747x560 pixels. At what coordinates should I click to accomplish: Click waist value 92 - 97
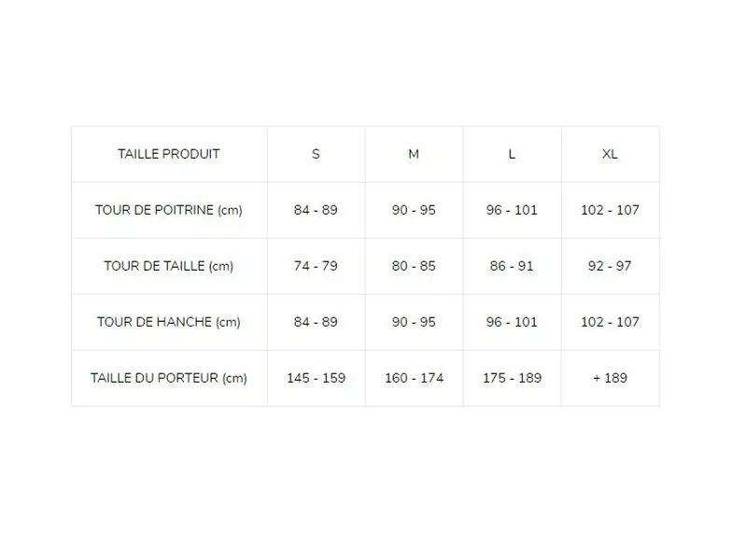coord(610,266)
